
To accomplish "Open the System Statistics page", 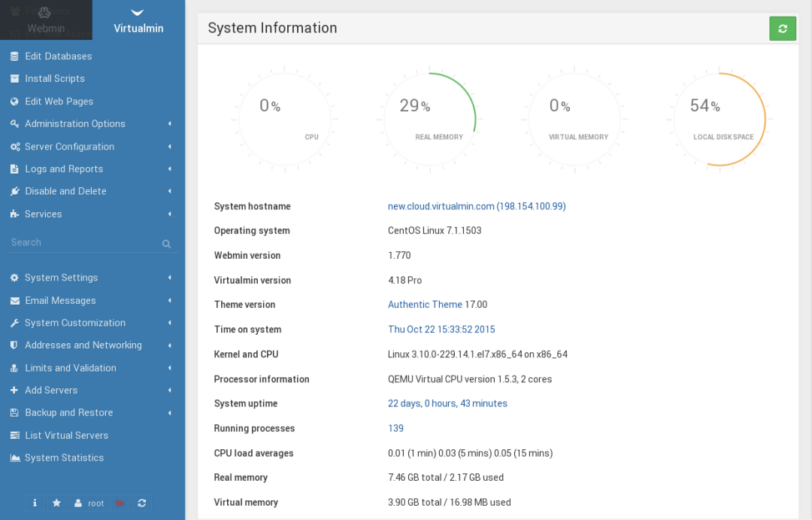I will coord(64,458).
